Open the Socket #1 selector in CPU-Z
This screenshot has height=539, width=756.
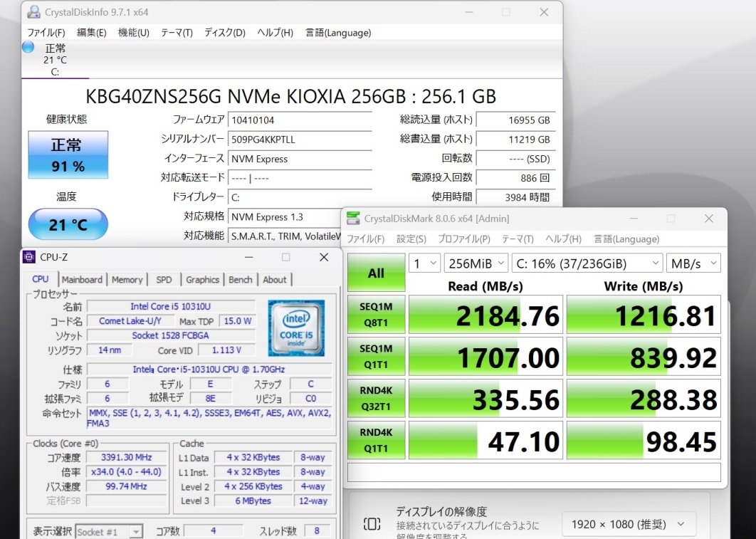[x=109, y=530]
